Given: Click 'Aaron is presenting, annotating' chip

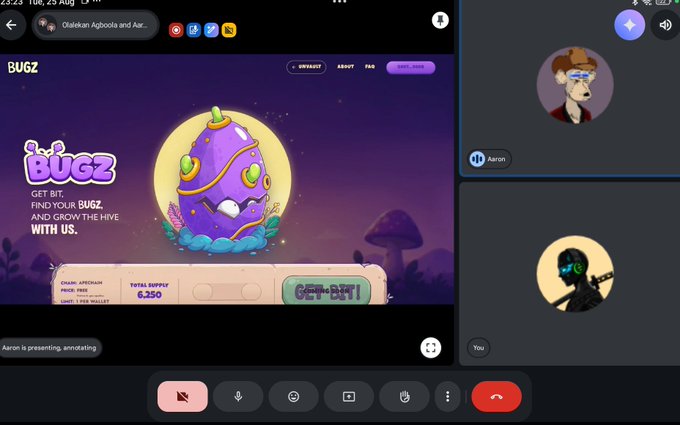Looking at the screenshot, I should tap(49, 348).
